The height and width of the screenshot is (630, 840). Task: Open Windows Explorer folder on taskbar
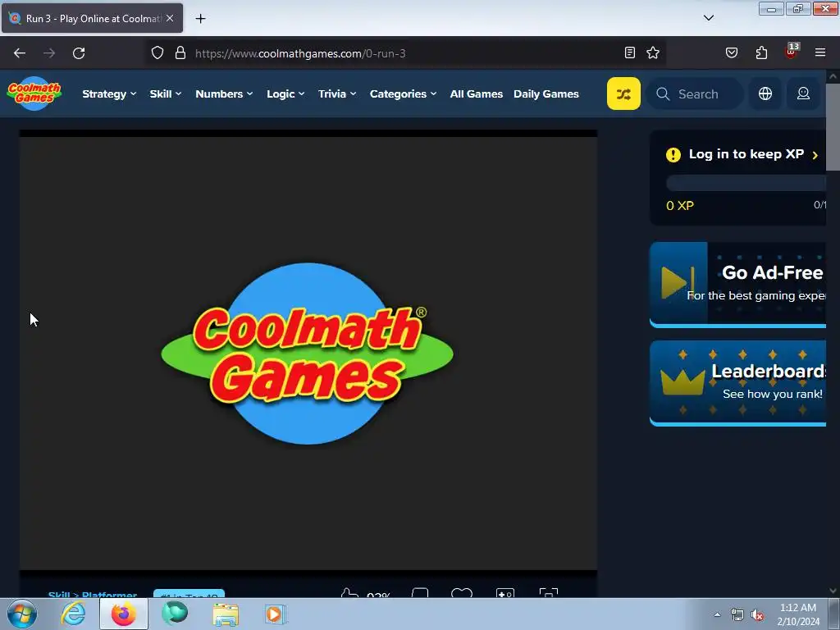click(226, 614)
